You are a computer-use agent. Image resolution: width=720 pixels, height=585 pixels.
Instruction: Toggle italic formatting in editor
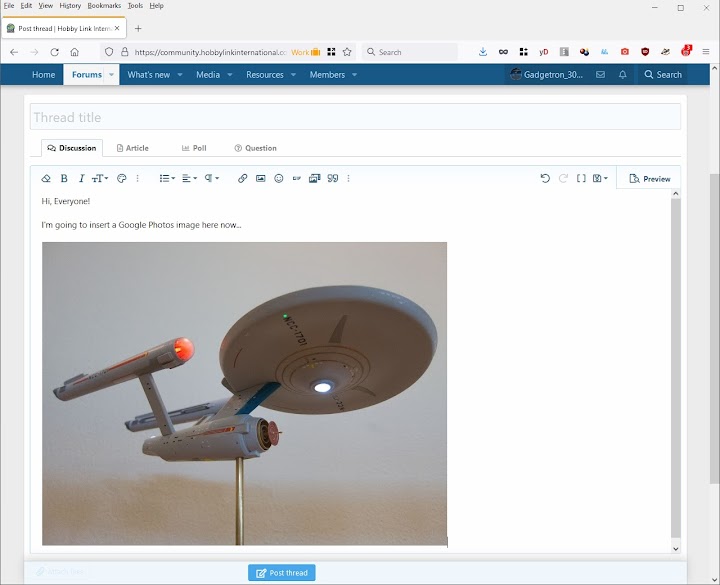(81, 179)
